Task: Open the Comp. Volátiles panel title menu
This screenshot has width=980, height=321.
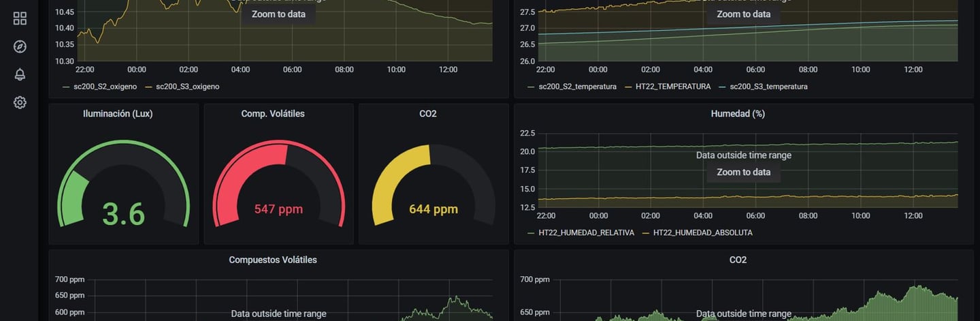Action: 273,114
